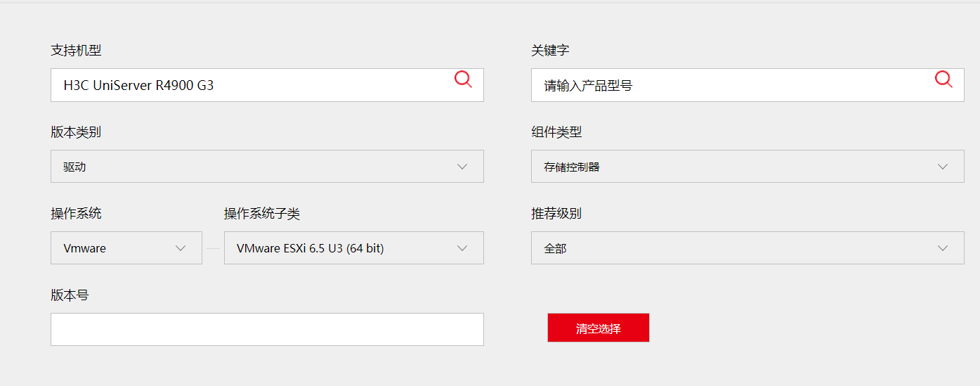Click the 操作系统子类 label text
This screenshot has width=980, height=386.
tap(262, 214)
